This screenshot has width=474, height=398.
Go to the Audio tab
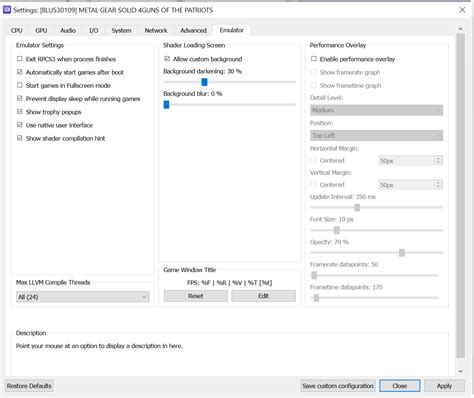click(68, 30)
